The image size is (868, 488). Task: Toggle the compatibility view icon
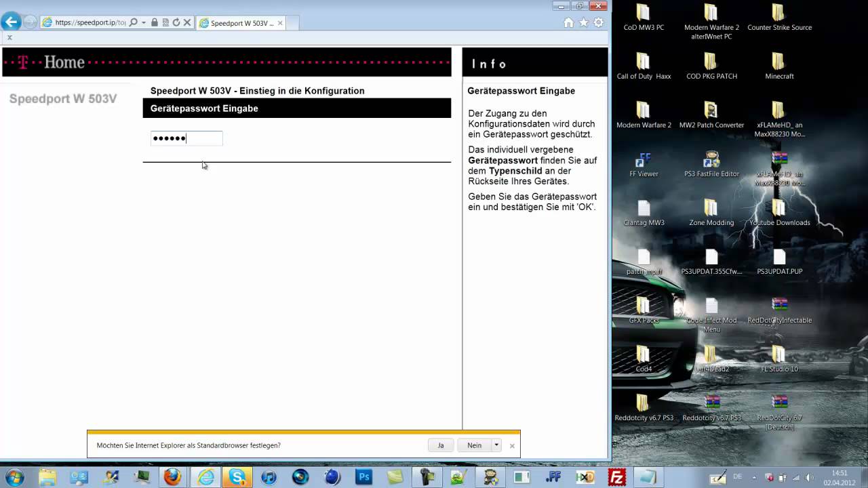[x=165, y=22]
